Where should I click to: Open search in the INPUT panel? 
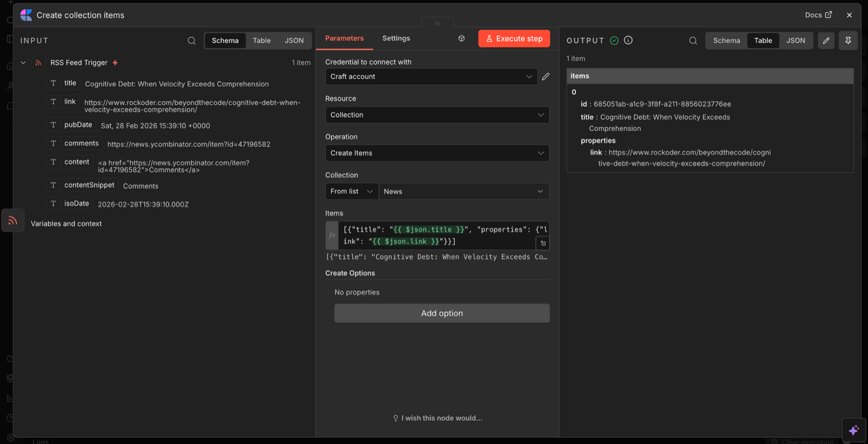pyautogui.click(x=192, y=40)
